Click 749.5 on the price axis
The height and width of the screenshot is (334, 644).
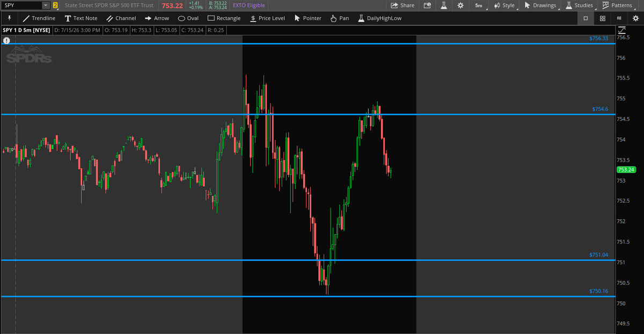[x=624, y=324]
